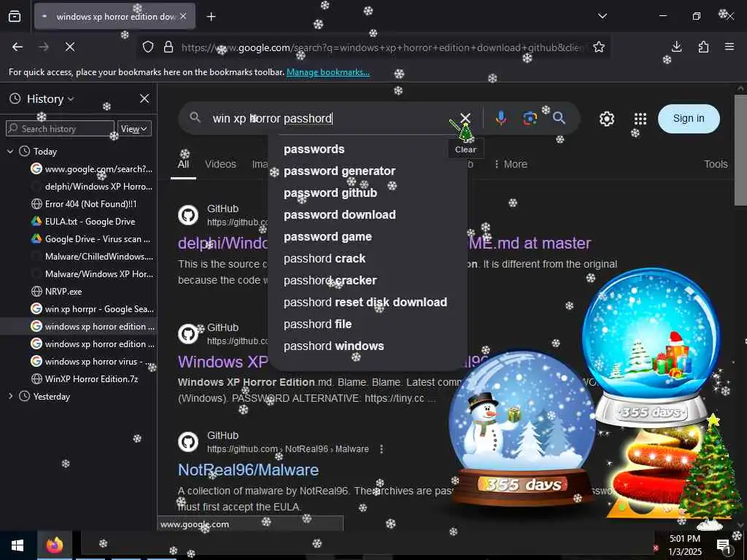Image resolution: width=747 pixels, height=560 pixels.
Task: Open the downloads panel
Action: coord(676,47)
